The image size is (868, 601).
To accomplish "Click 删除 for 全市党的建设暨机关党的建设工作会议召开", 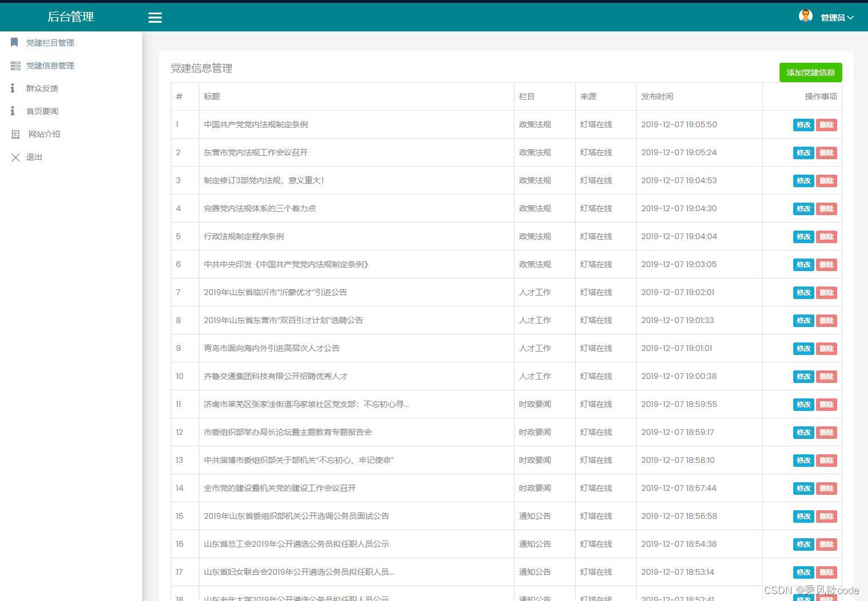I will [x=826, y=489].
